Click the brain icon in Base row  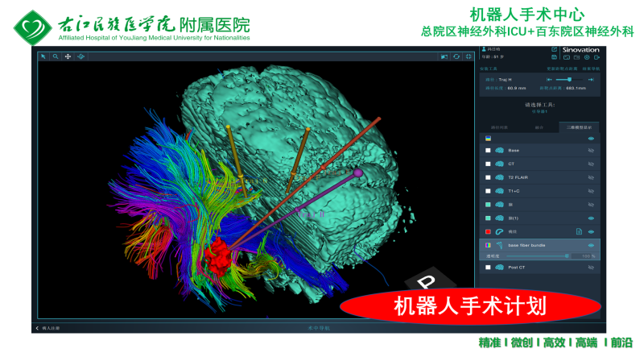pyautogui.click(x=499, y=150)
